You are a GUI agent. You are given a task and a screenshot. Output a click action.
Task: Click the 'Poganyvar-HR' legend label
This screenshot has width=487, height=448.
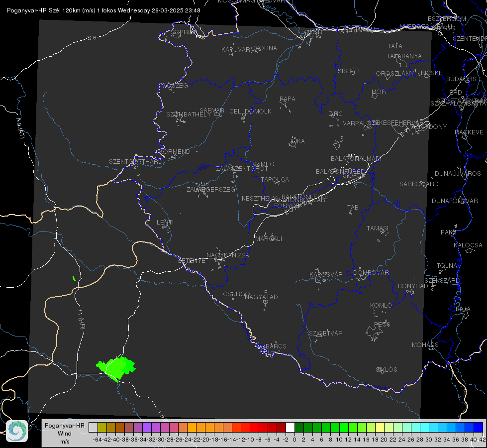(x=65, y=425)
